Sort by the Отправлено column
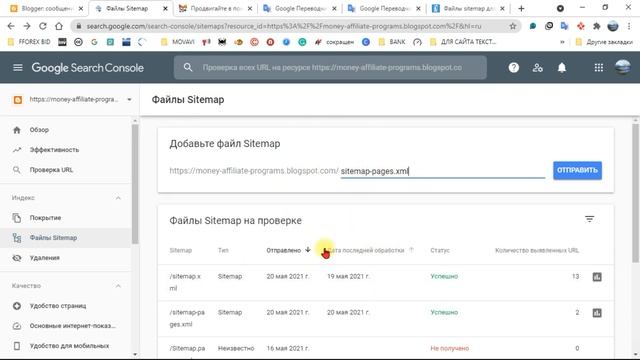Screen dimensions: 640x360 [x=288, y=250]
